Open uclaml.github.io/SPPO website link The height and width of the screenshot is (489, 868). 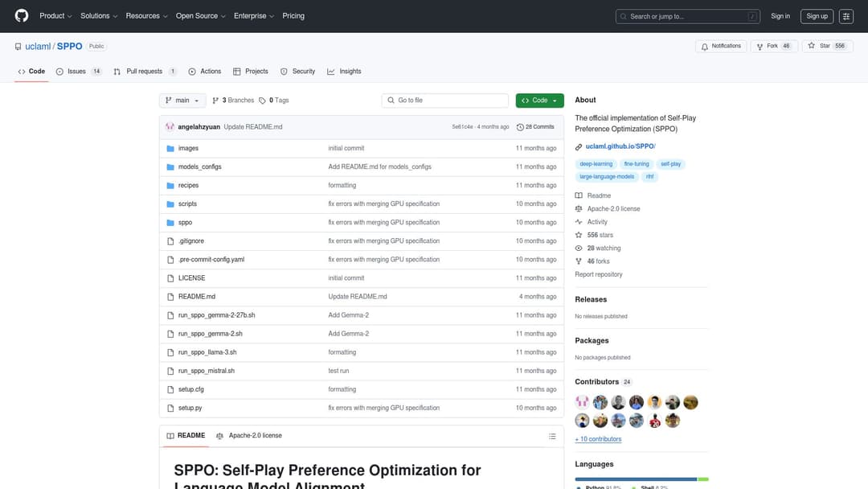620,146
